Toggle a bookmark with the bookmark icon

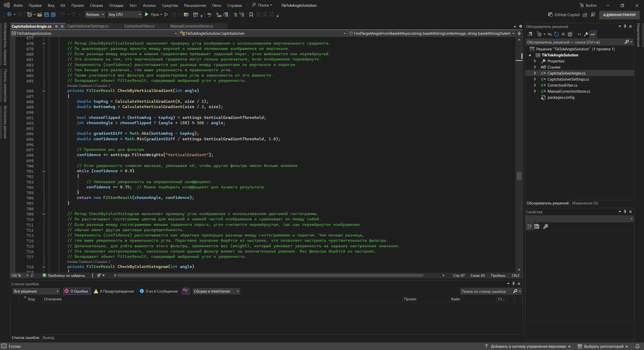251,15
